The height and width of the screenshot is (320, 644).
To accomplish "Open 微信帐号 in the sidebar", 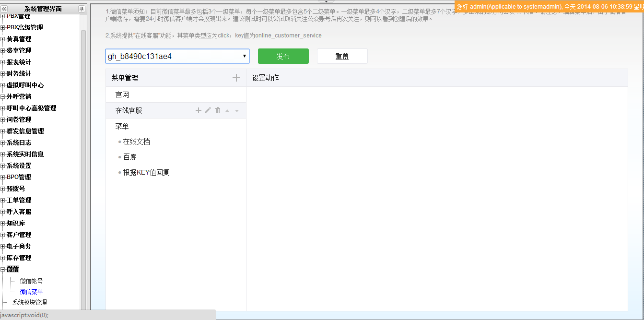I will [x=31, y=281].
